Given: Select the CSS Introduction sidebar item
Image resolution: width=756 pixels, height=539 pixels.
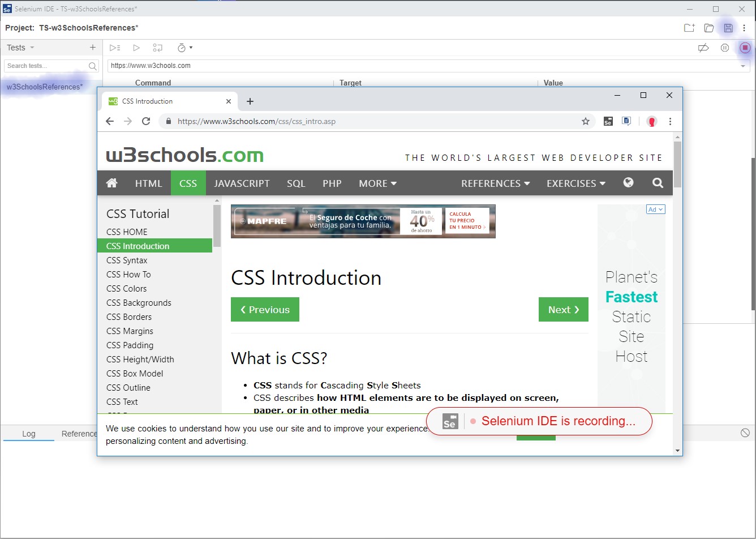Looking at the screenshot, I should [x=155, y=246].
